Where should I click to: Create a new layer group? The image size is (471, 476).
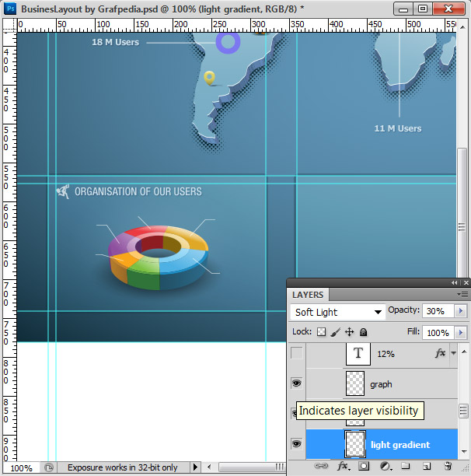pyautogui.click(x=406, y=466)
